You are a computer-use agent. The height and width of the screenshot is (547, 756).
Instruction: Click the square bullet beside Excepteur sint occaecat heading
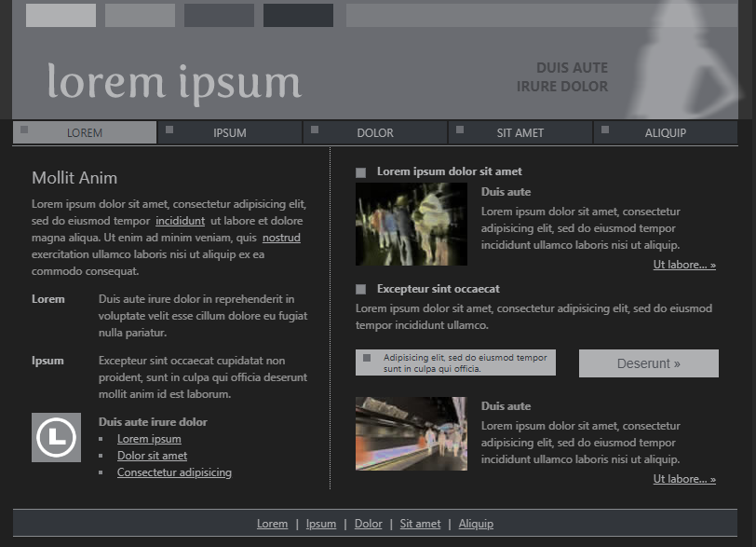360,290
